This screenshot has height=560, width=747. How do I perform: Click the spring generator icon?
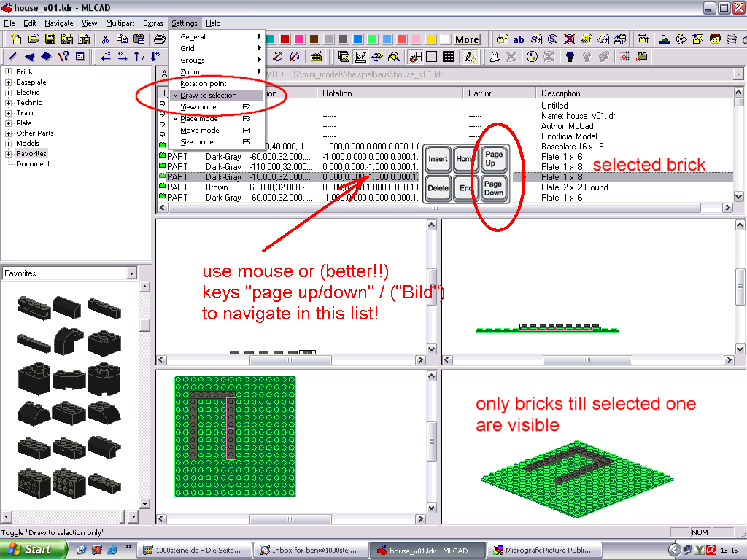tap(731, 39)
